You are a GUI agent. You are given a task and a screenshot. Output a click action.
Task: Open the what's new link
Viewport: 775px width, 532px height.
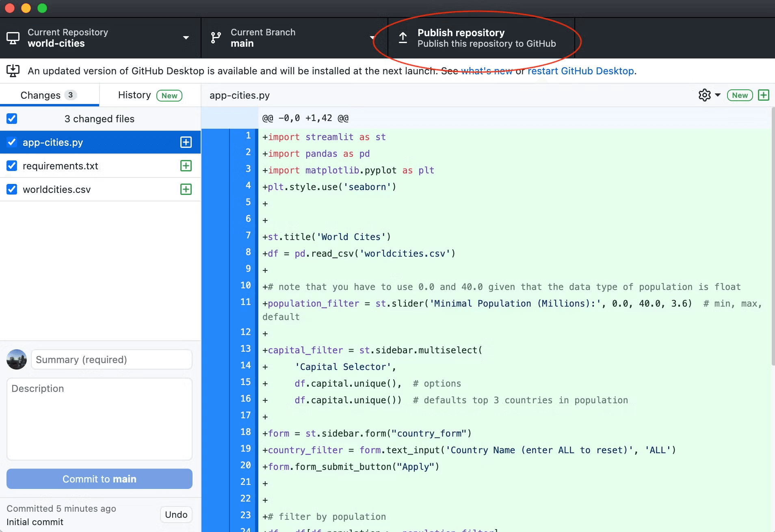click(487, 71)
